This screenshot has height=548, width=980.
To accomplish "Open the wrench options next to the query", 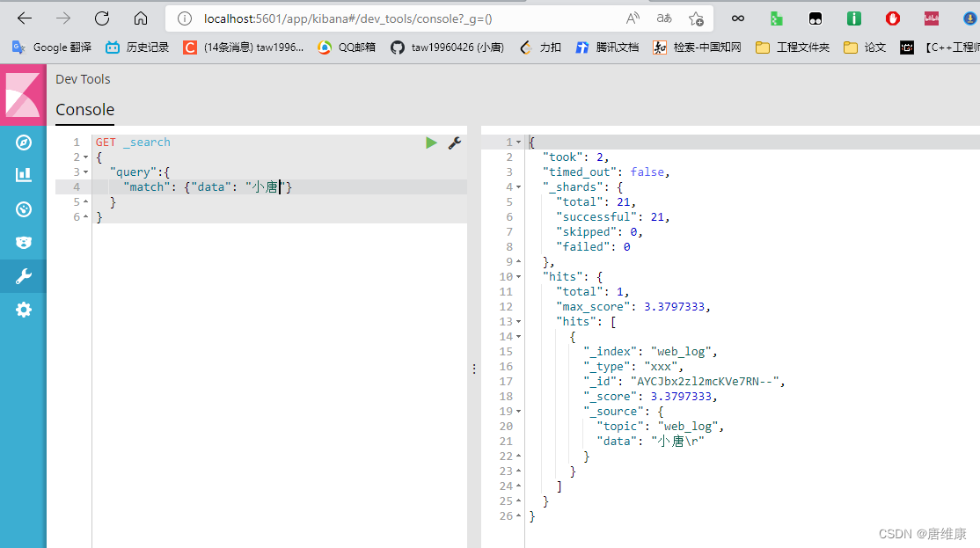I will point(455,142).
